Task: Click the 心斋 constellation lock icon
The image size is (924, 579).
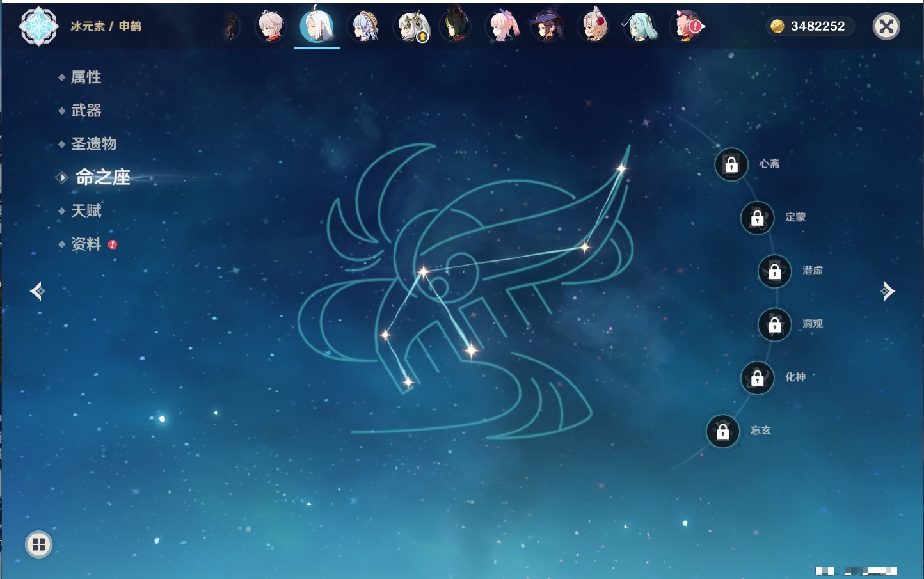Action: (x=731, y=164)
